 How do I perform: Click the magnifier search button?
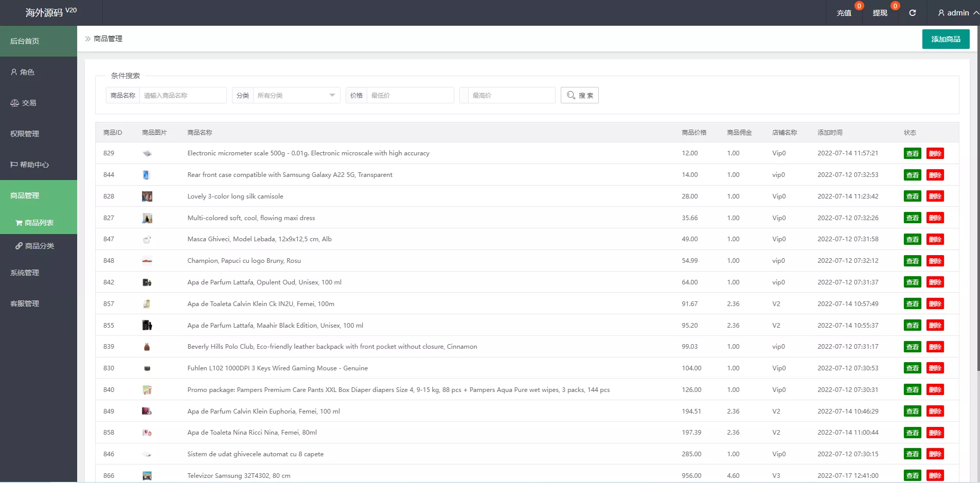pos(579,95)
